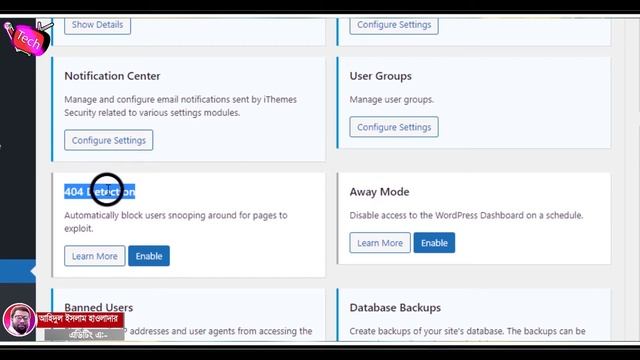Open Configure Settings for User Groups
The width and height of the screenshot is (640, 360).
[394, 127]
